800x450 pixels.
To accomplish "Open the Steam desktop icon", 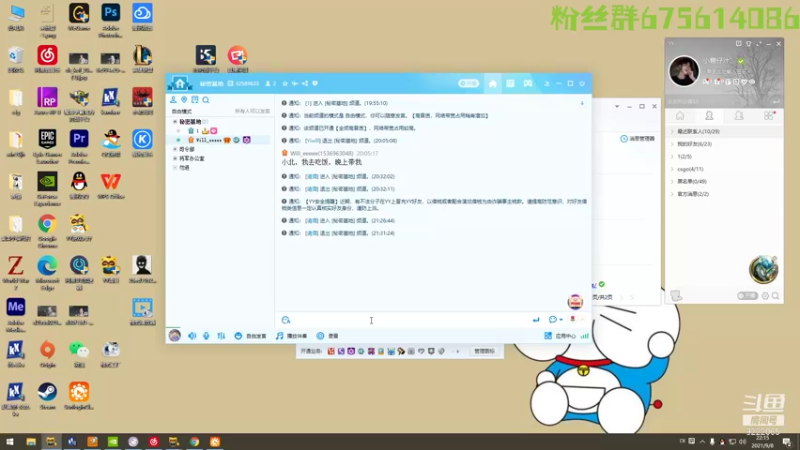I will pyautogui.click(x=47, y=396).
